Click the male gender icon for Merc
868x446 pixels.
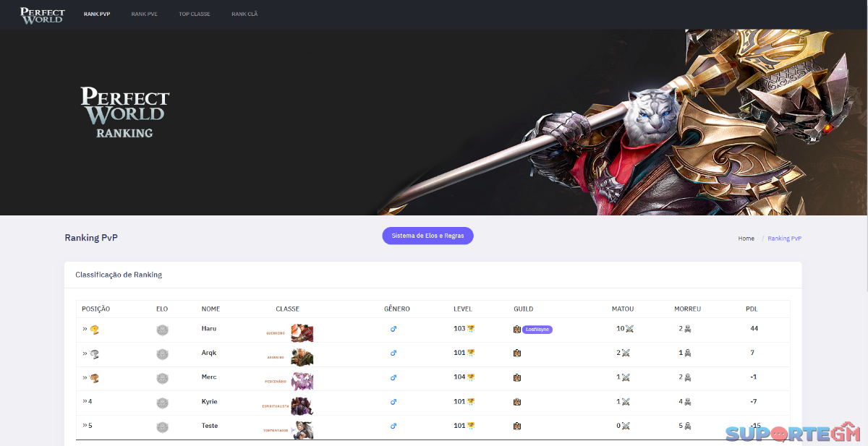(393, 377)
